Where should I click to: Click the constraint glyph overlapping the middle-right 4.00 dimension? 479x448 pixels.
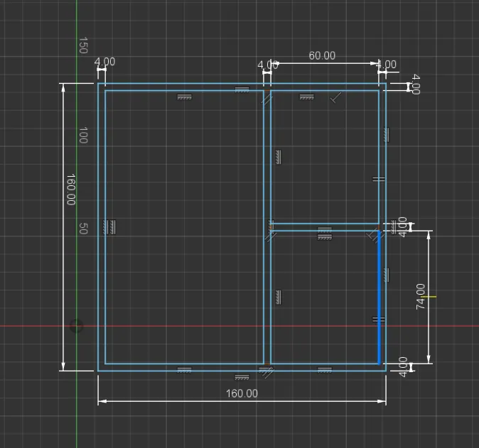pyautogui.click(x=394, y=227)
